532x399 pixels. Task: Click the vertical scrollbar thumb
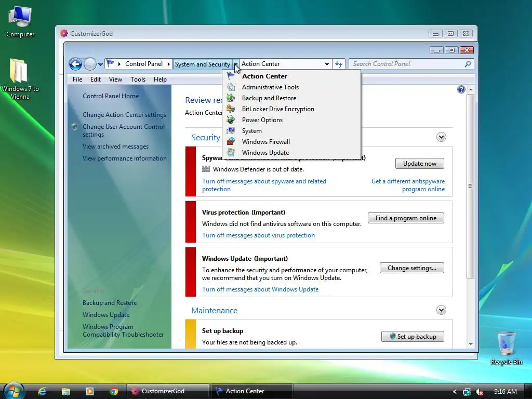click(x=470, y=186)
